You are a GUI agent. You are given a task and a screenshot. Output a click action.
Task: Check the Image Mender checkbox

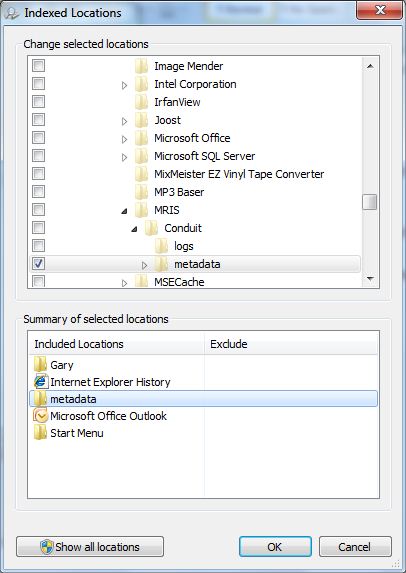(39, 66)
